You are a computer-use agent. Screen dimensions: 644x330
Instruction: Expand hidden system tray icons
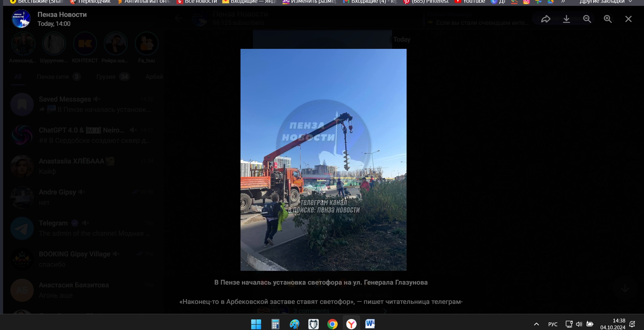(x=536, y=324)
